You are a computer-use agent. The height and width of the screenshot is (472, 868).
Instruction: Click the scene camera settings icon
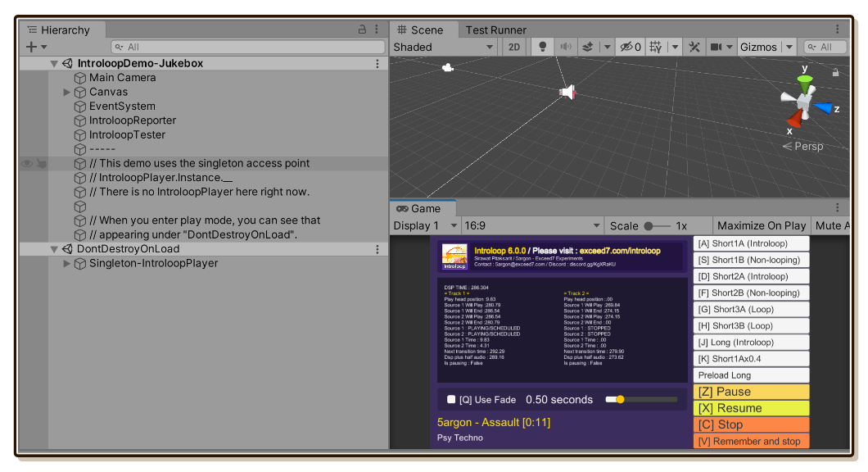[x=717, y=47]
